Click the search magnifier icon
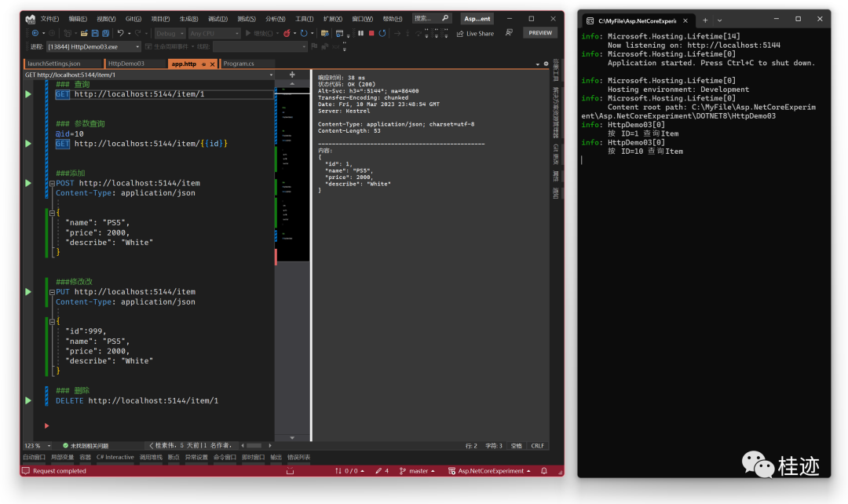848x504 pixels. [x=445, y=18]
